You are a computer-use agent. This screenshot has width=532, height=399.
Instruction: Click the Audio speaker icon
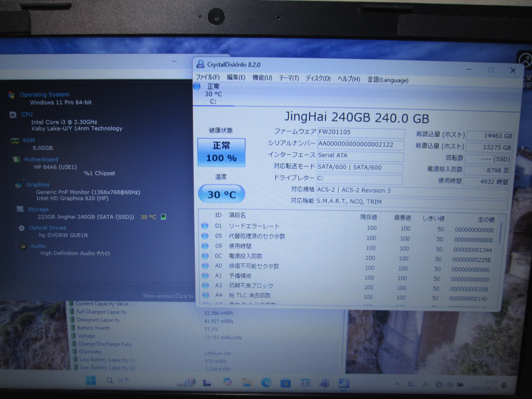[23, 246]
